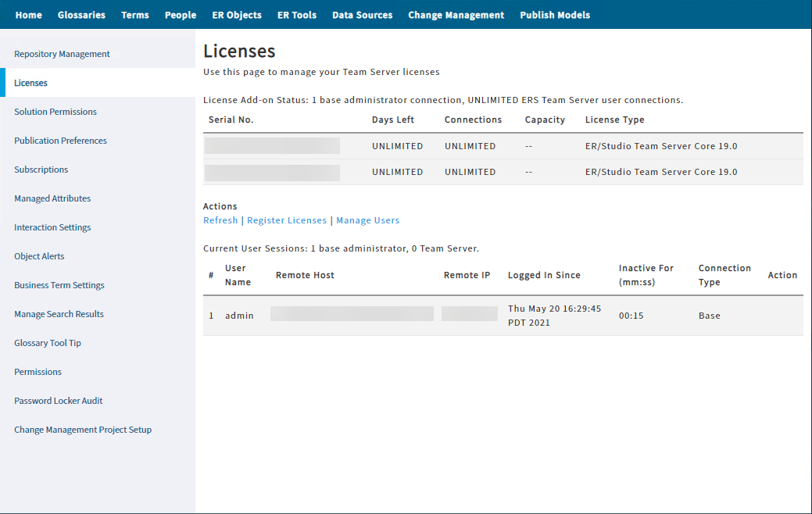Click the Days Left column header

[392, 120]
